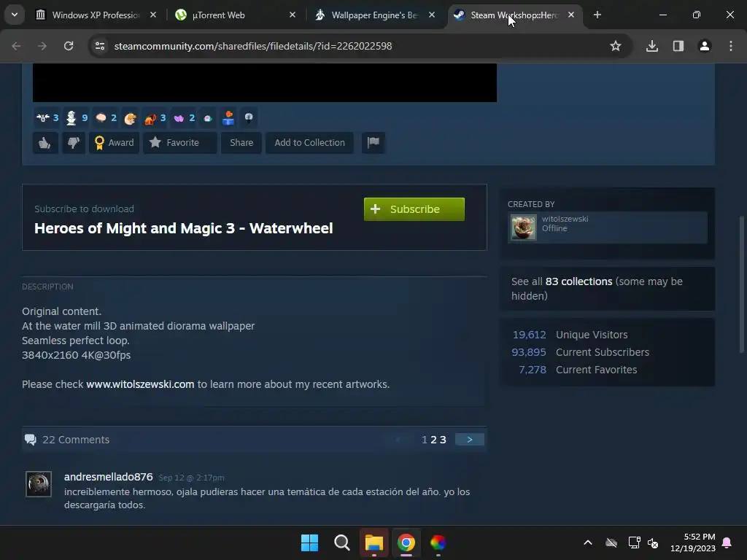
Task: View site information icon
Action: coord(100,46)
